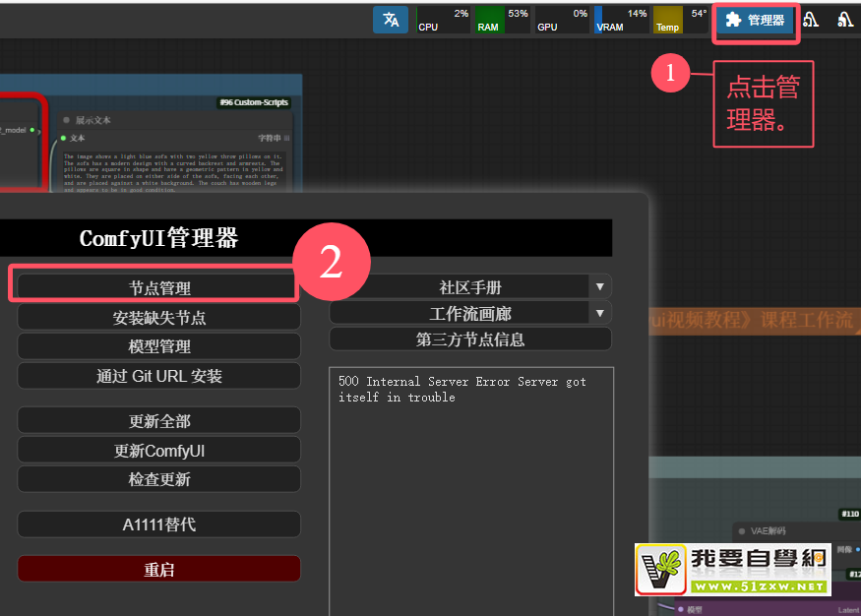Click the red 重启 restart button
The width and height of the screenshot is (861, 616).
(x=159, y=570)
